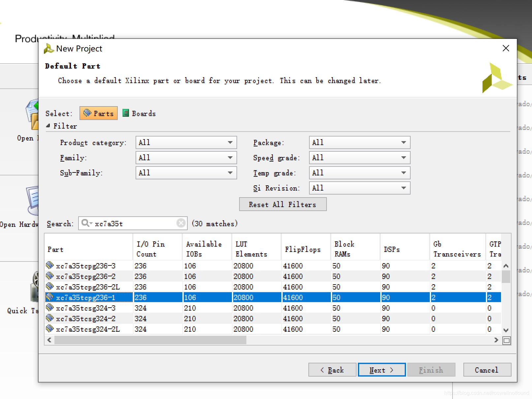
Task: Open search options magnifier icon
Action: tap(86, 223)
